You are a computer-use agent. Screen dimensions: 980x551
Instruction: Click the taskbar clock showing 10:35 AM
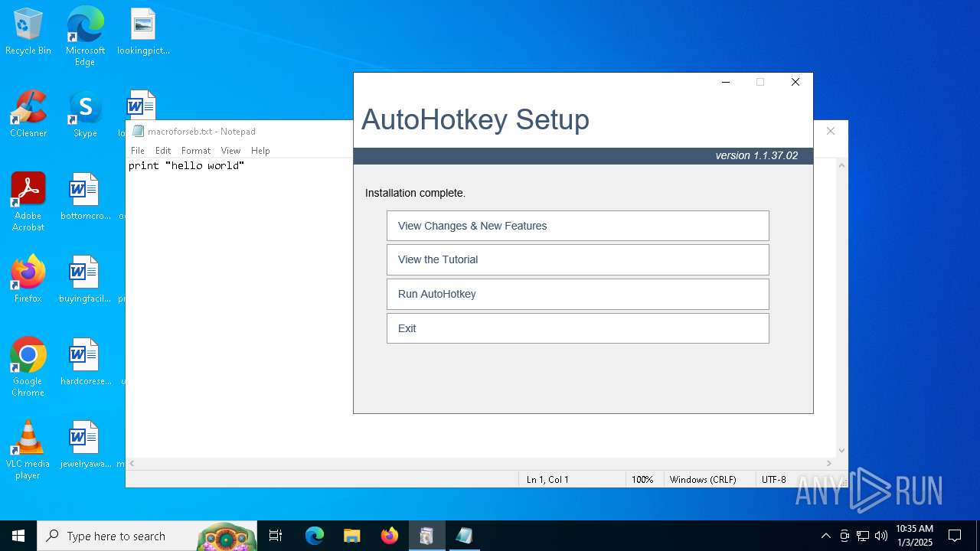coord(914,536)
